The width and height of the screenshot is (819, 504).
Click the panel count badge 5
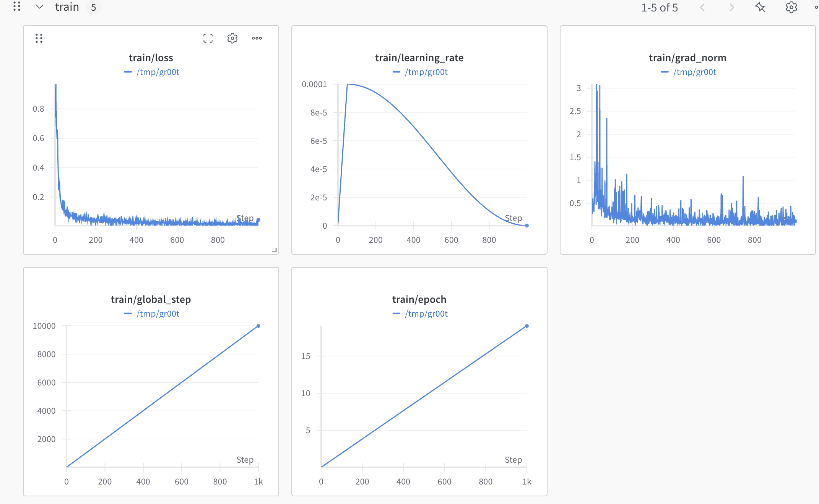[93, 7]
